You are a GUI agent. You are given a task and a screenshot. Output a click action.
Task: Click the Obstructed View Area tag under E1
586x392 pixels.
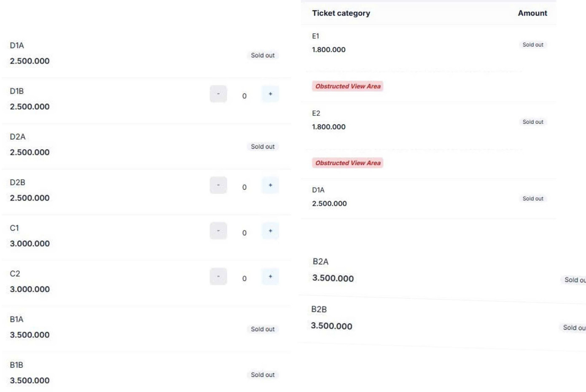point(347,86)
